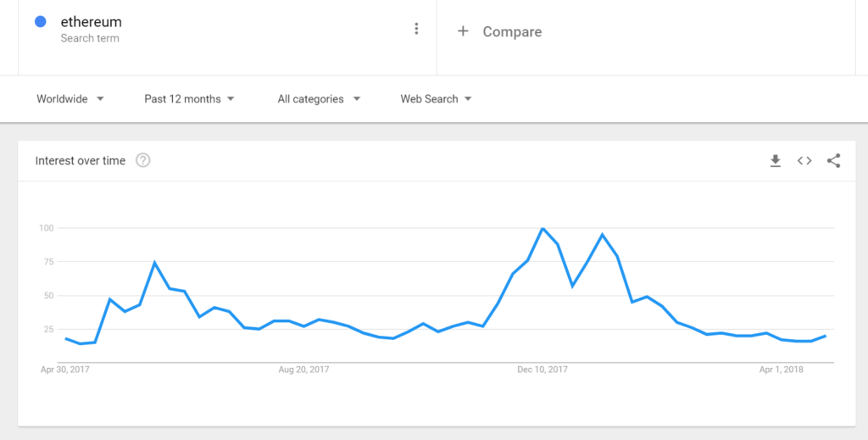The image size is (868, 440).
Task: Click the Dec 10, 2017 axis label
Action: pyautogui.click(x=542, y=370)
